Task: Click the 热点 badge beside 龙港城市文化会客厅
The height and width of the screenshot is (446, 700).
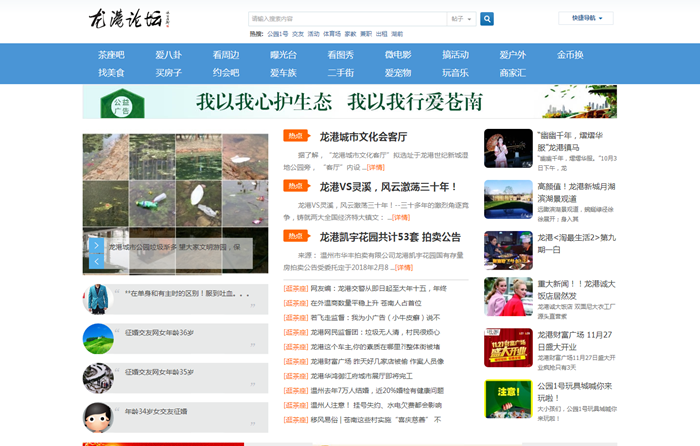Action: tap(295, 136)
